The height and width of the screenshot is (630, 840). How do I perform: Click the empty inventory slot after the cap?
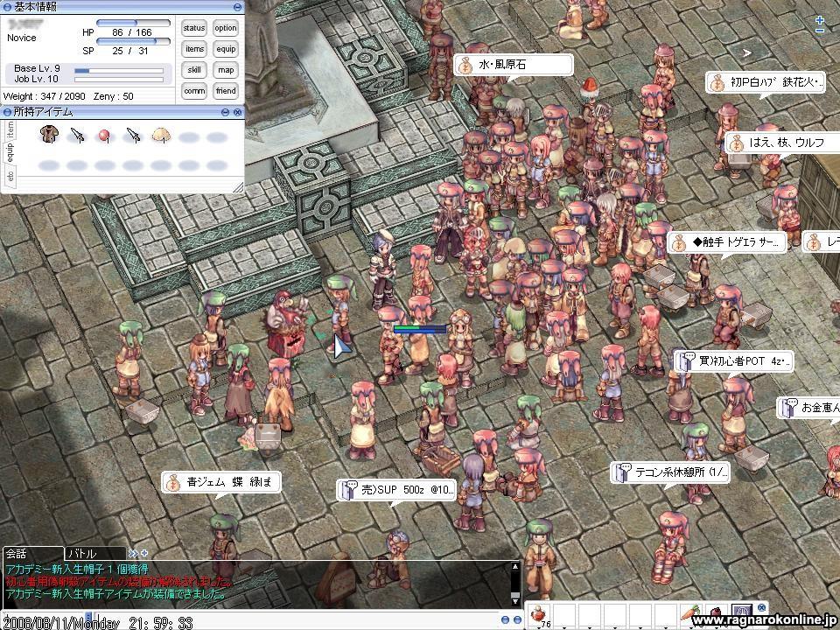189,137
